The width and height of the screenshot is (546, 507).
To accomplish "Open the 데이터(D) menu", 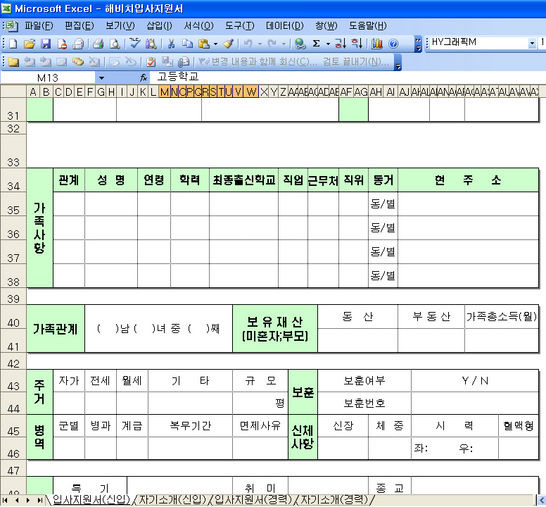I will (x=285, y=26).
